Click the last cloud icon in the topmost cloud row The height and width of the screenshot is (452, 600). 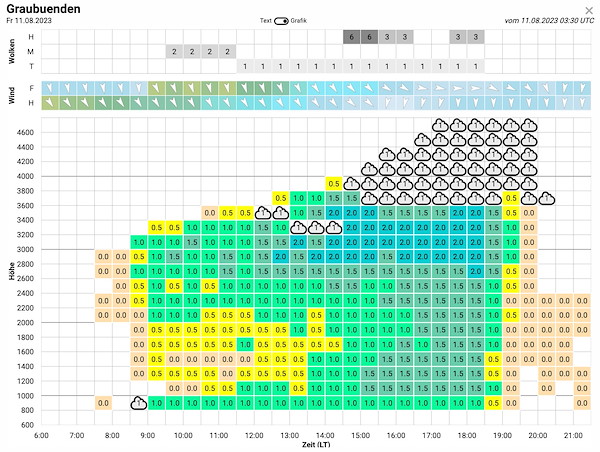pyautogui.click(x=529, y=125)
